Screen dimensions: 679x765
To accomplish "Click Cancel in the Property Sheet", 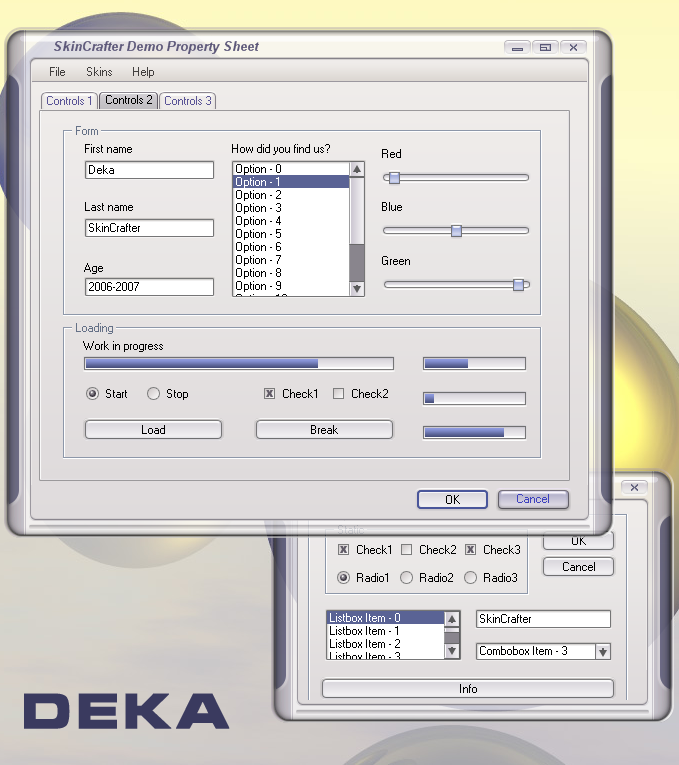I will [533, 499].
